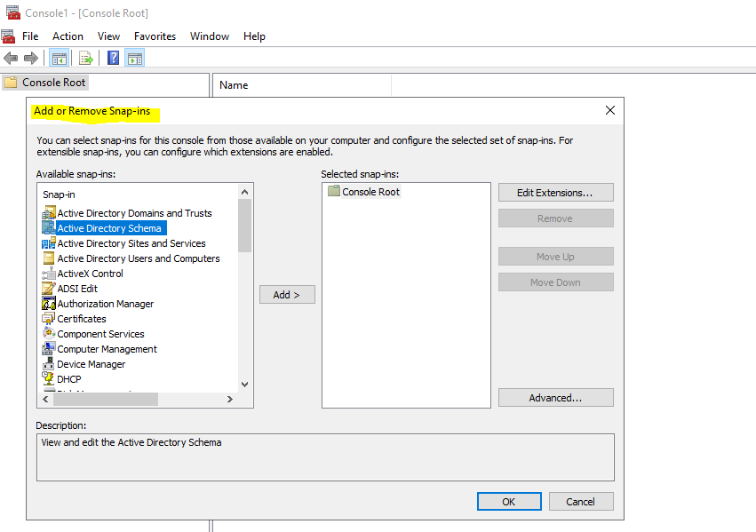Click the Forward arrow in toolbar

point(31,59)
